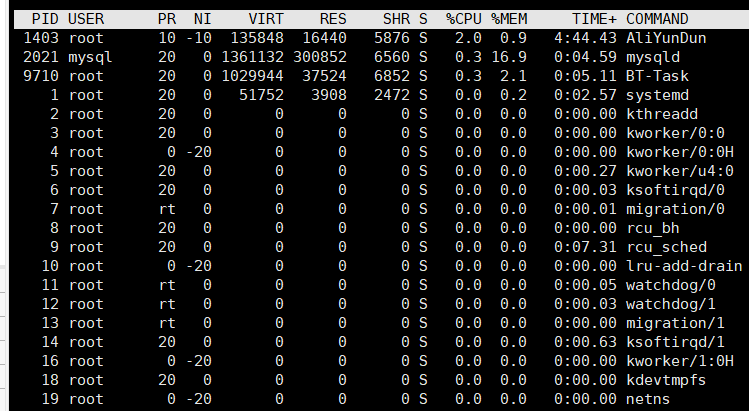Click PID 1403 in the process list

(41, 38)
